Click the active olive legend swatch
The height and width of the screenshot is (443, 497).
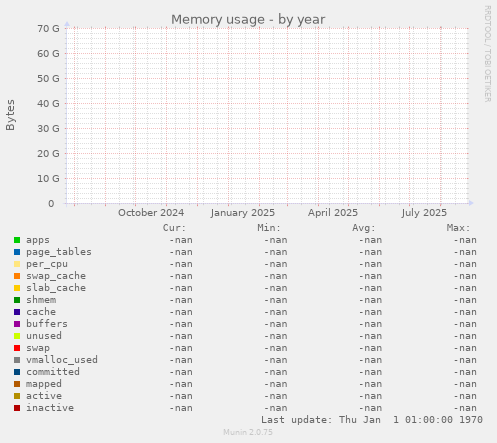(x=17, y=396)
